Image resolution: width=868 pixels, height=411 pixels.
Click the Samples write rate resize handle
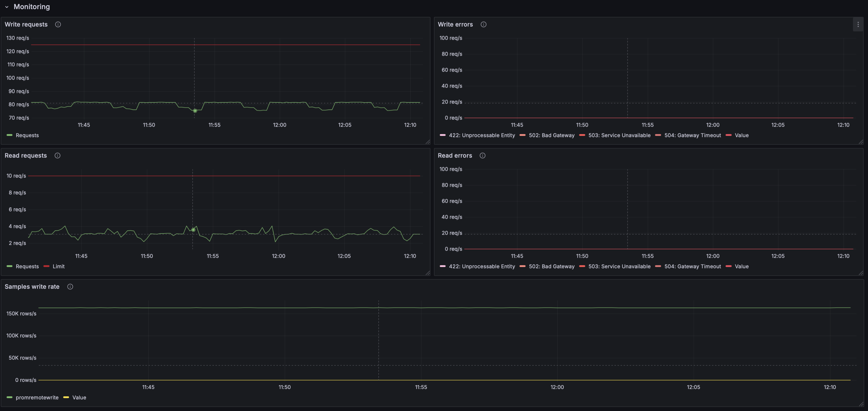pyautogui.click(x=861, y=404)
